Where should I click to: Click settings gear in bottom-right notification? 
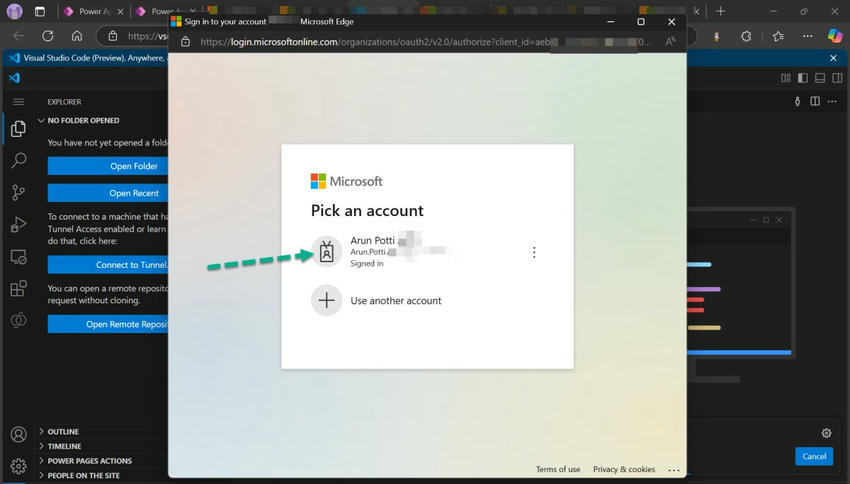click(x=826, y=433)
